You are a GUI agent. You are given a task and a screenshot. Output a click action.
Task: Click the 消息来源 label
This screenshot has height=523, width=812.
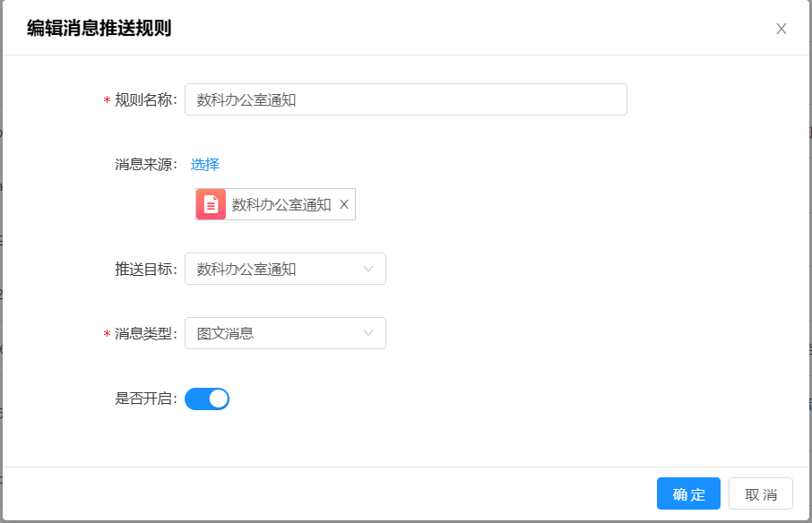click(x=145, y=164)
